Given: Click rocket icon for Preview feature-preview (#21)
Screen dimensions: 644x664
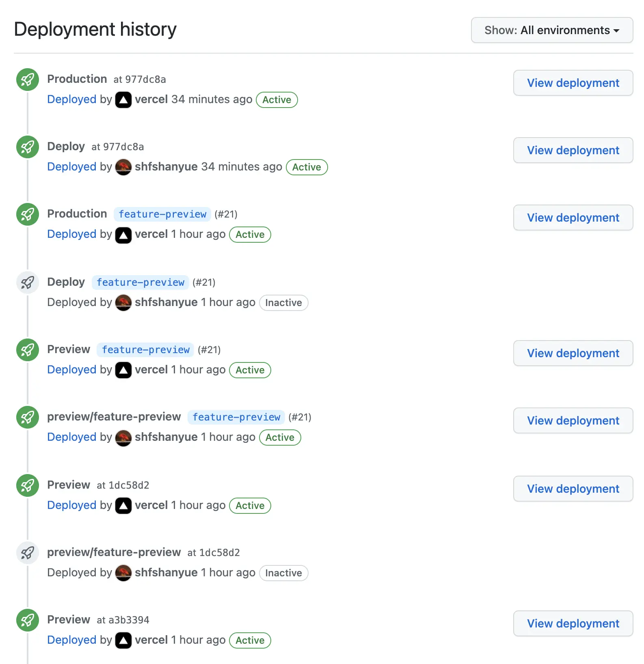Looking at the screenshot, I should 28,350.
